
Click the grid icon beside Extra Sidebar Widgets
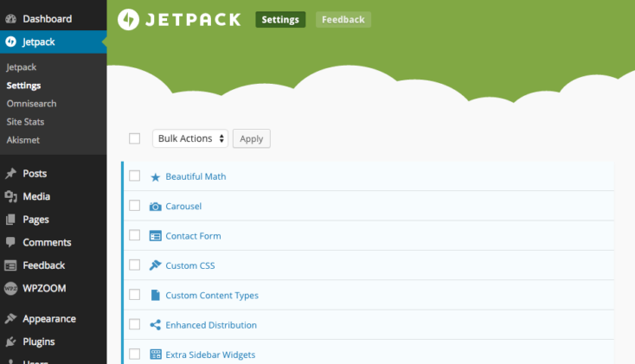point(156,354)
